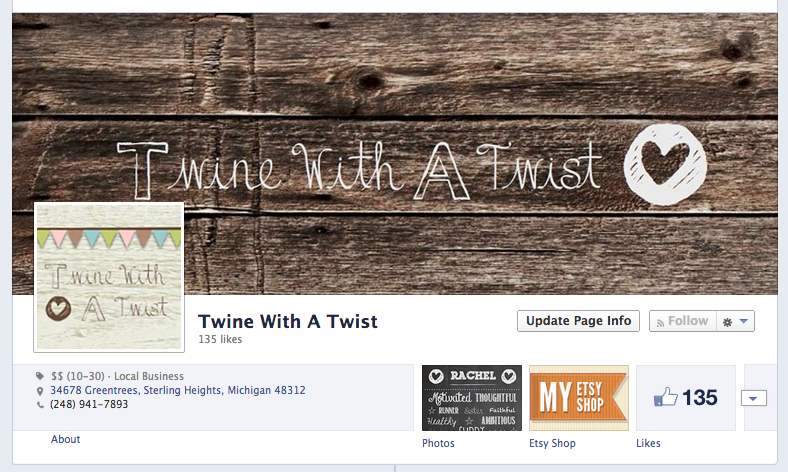
Task: Click the phone icon beside (248) 941-7893
Action: [x=40, y=405]
